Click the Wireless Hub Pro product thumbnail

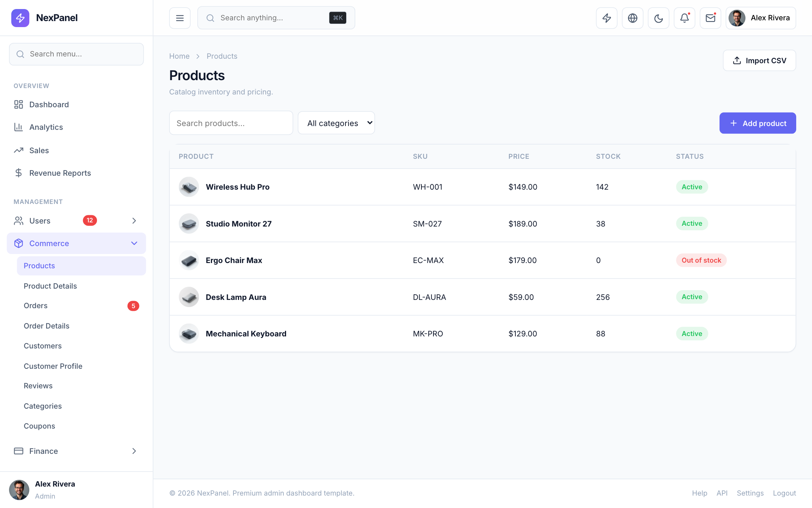[x=189, y=187]
